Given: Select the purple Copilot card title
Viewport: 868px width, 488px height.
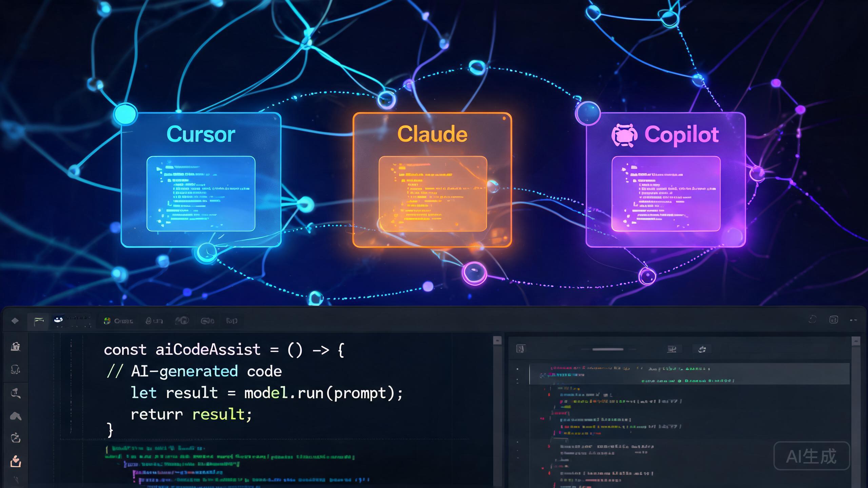Looking at the screenshot, I should pyautogui.click(x=682, y=135).
